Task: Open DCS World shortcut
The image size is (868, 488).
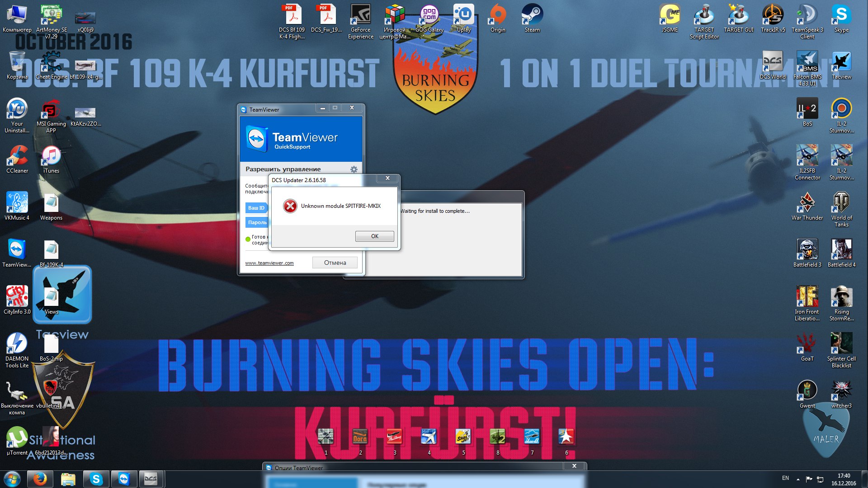Action: [x=773, y=66]
